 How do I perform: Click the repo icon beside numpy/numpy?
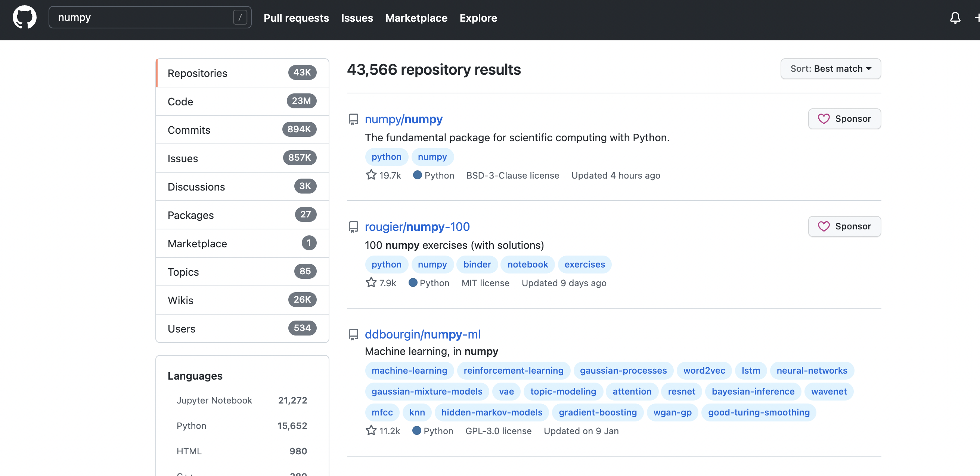pyautogui.click(x=353, y=119)
